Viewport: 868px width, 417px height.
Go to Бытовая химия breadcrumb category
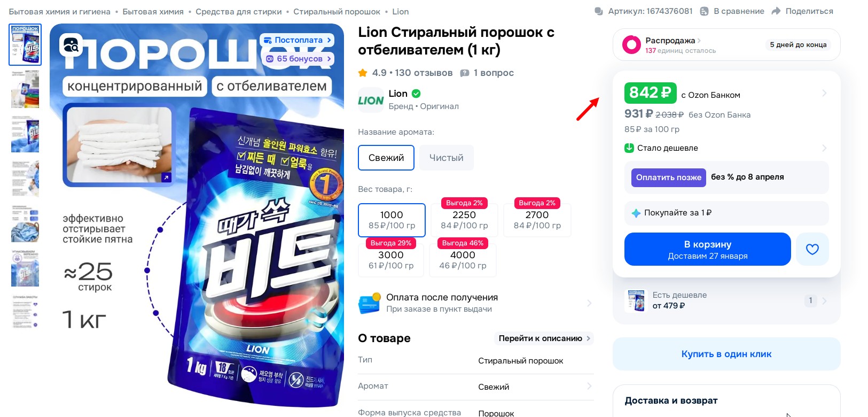coord(153,11)
